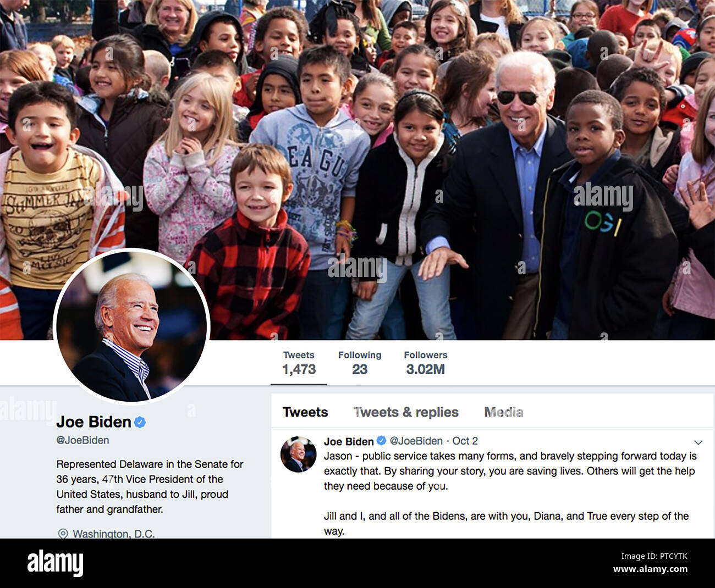Click the @JoeBiden handle under the profile name

82,440
